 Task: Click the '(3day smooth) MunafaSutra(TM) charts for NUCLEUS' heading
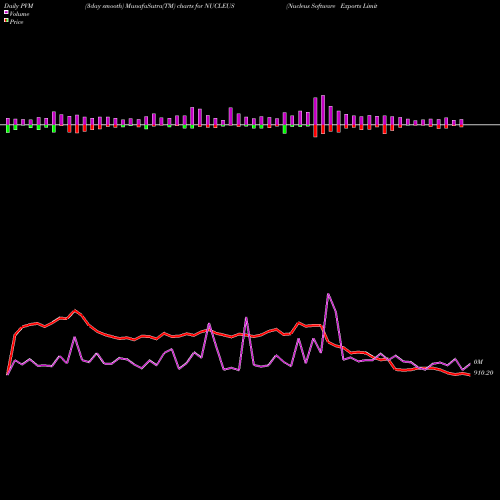160,6
